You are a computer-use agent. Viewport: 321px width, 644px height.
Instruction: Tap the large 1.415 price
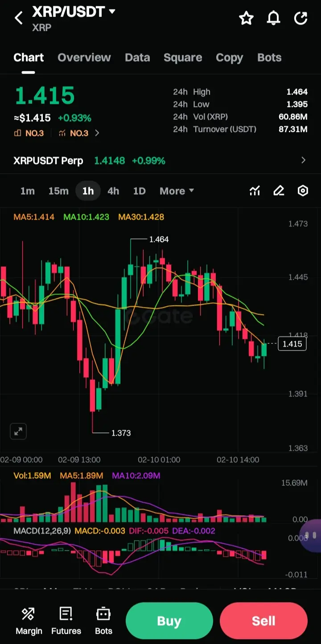(45, 95)
